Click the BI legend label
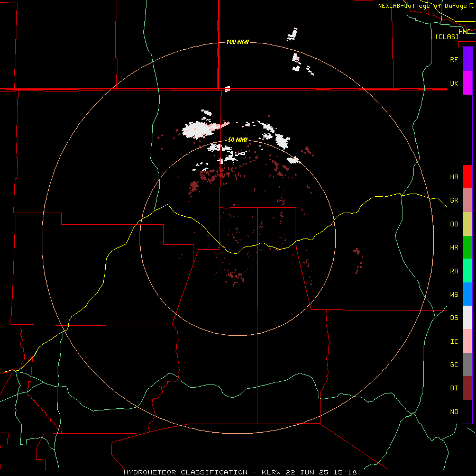476x476 pixels. [454, 388]
